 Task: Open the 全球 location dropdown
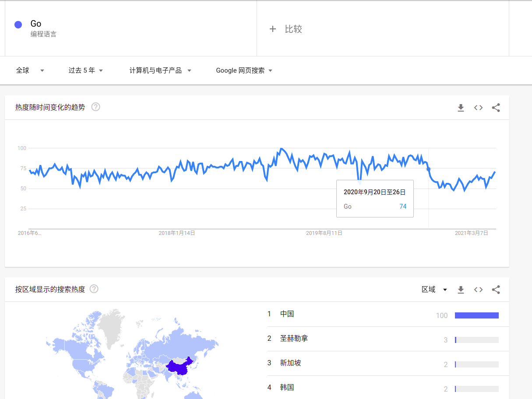click(30, 70)
